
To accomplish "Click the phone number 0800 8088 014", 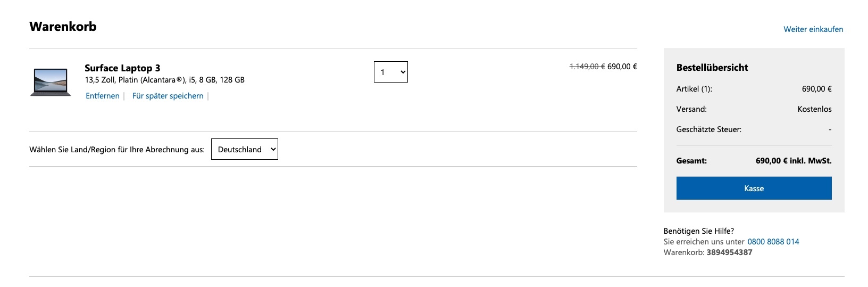I will point(773,242).
